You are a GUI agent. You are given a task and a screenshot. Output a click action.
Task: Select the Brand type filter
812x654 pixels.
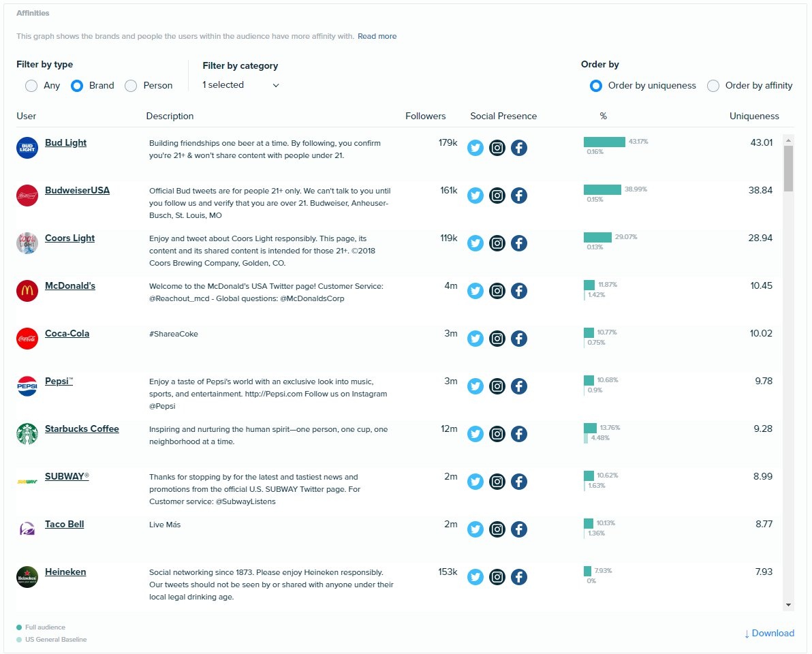77,85
